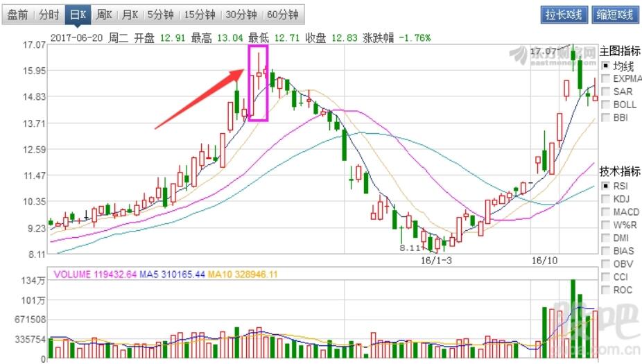Click the 技术指标 section heading
The image size is (642, 364).
[620, 171]
